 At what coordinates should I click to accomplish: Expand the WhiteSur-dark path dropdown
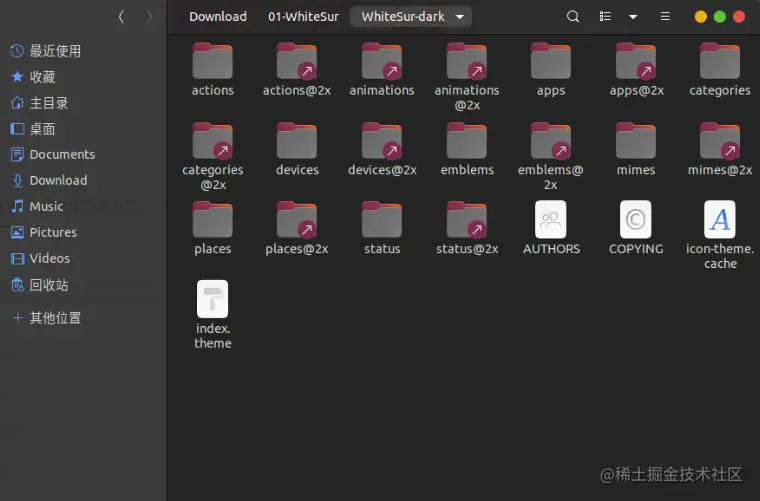[x=459, y=17]
